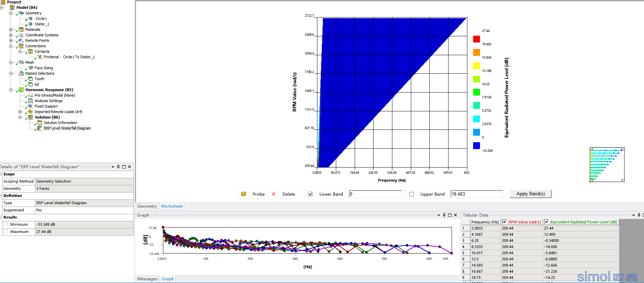Select the Suppressed value cell

(84, 210)
